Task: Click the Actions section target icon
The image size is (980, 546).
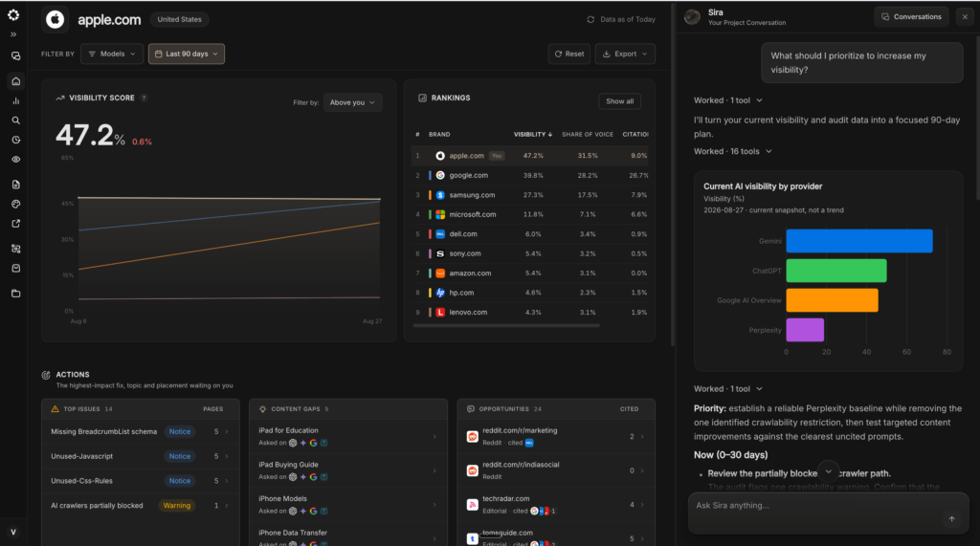Action: pos(46,375)
